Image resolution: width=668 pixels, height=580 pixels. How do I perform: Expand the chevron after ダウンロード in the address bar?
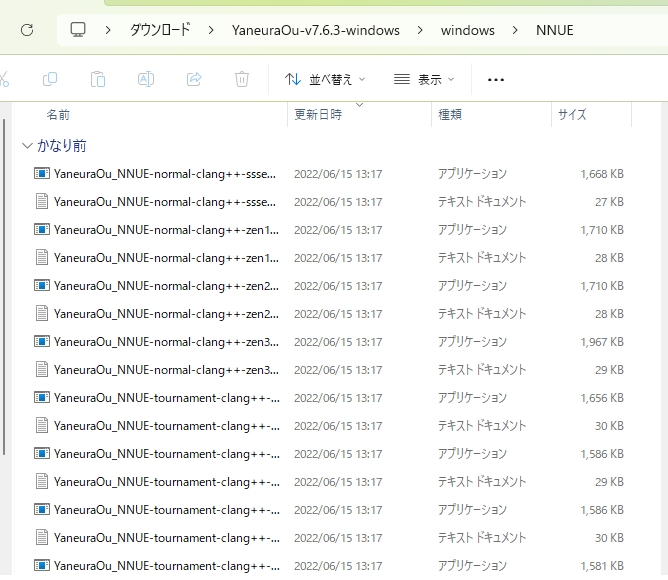(211, 30)
